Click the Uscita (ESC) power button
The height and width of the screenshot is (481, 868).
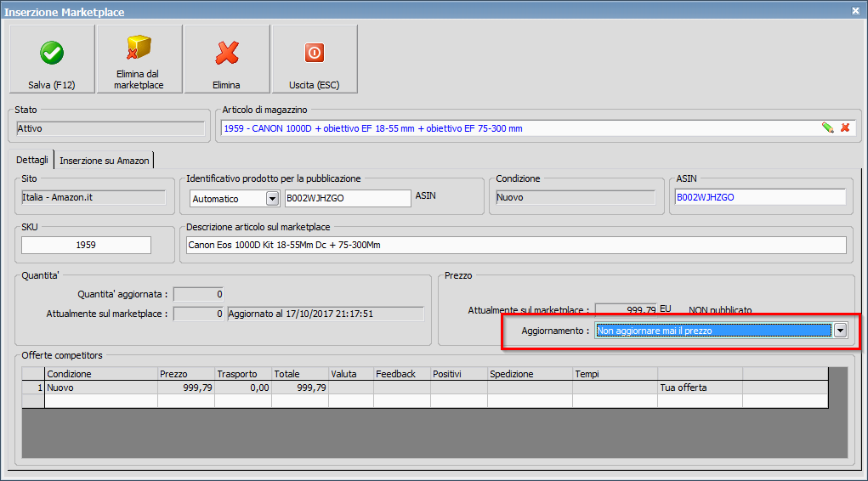pyautogui.click(x=315, y=59)
